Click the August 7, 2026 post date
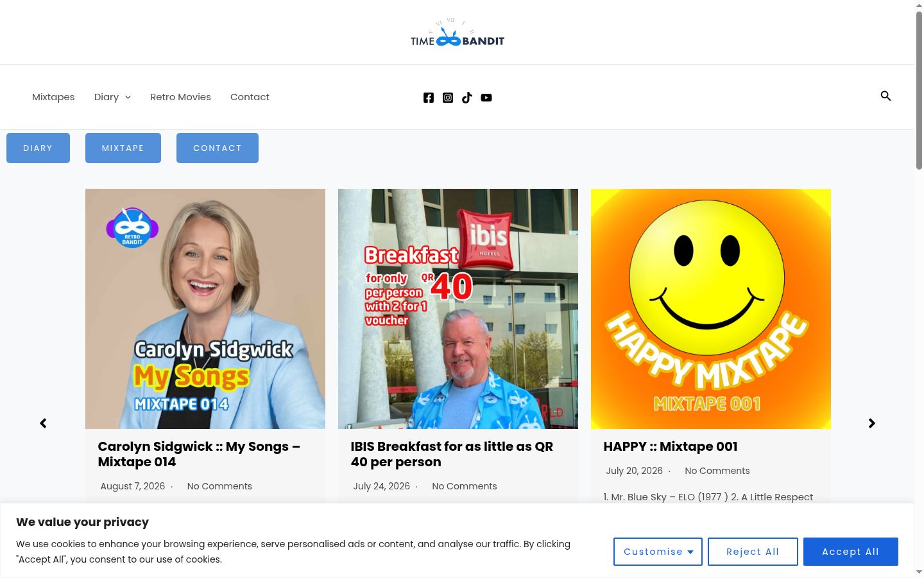This screenshot has height=578, width=924. pos(133,486)
